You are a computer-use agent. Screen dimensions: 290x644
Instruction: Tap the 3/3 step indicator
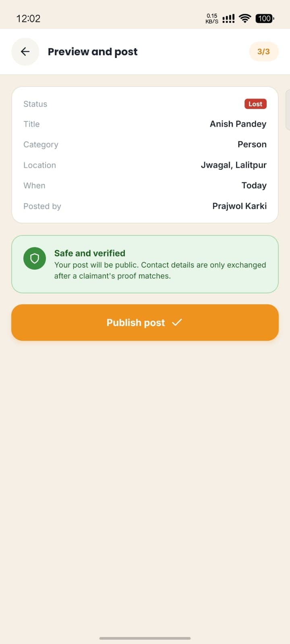coord(264,52)
